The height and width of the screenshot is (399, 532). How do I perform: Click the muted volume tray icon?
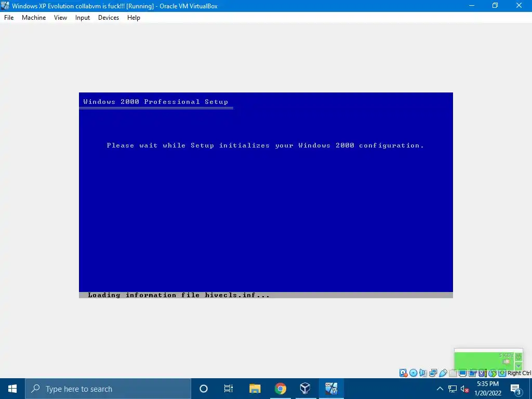pos(465,389)
